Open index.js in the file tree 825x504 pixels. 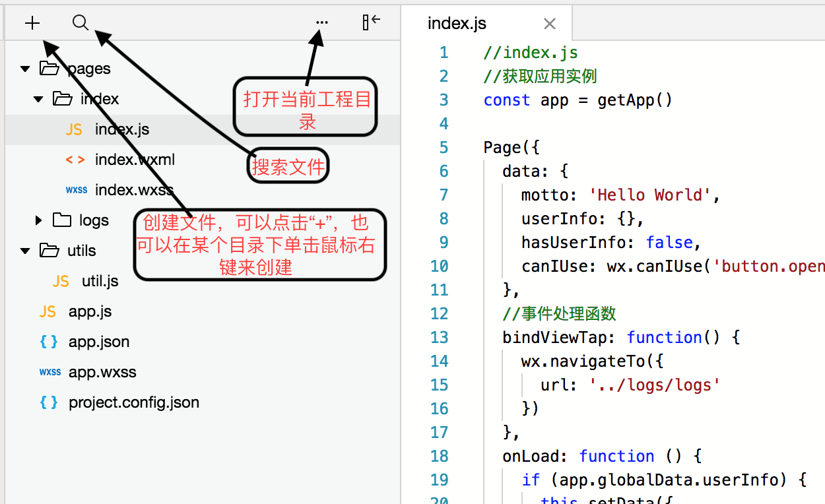[x=122, y=129]
